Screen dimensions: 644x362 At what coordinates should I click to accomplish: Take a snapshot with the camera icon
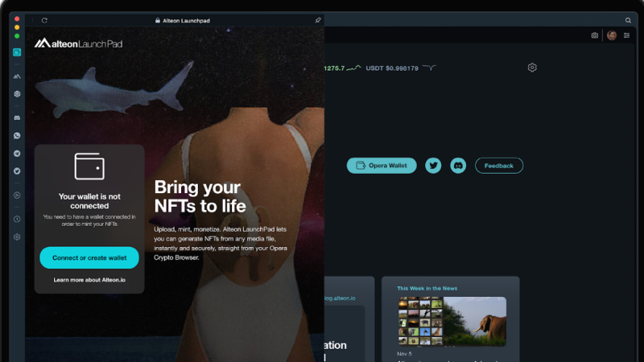[594, 35]
